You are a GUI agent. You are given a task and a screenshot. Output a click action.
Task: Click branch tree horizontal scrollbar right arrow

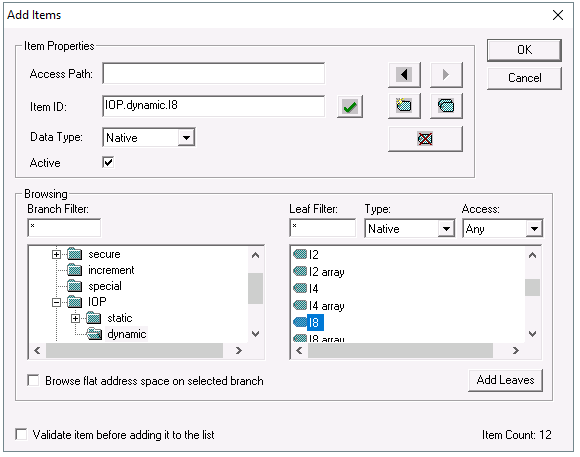click(x=239, y=350)
